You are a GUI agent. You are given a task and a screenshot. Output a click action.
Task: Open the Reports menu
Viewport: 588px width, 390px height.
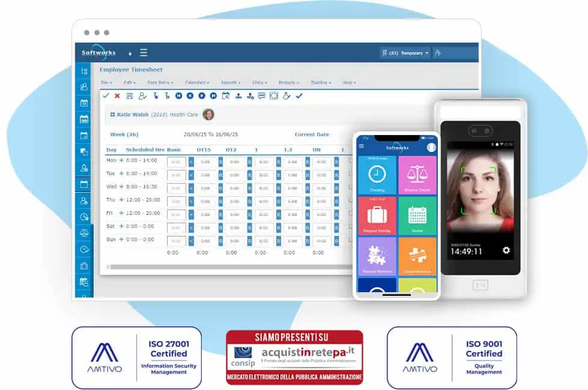tap(231, 82)
